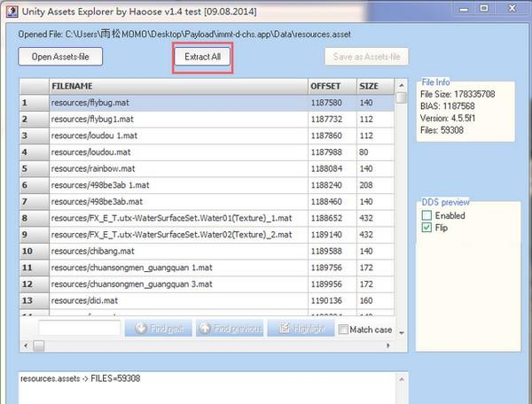Click the horizontal scrollbar right arrow
Viewport: 532px width, 404px height.
pos(388,346)
